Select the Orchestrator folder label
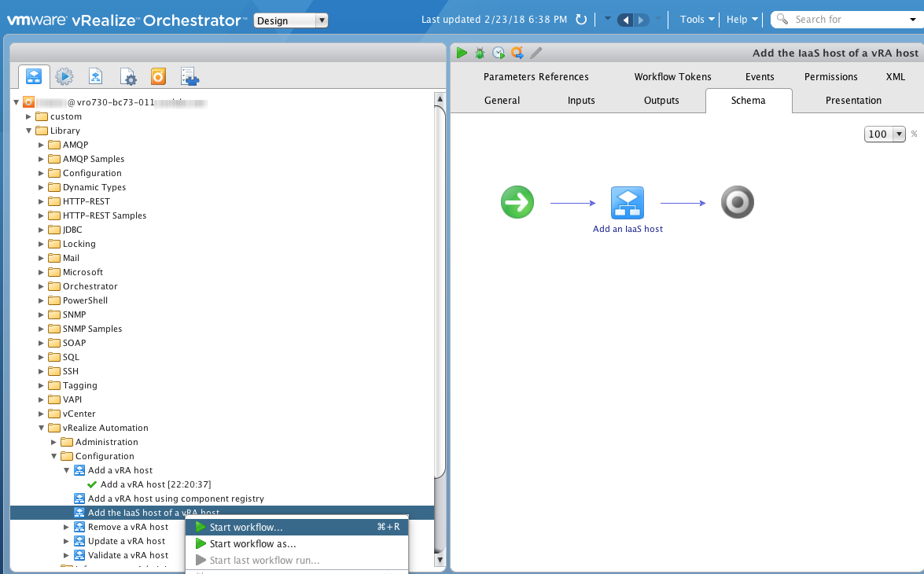 point(90,286)
